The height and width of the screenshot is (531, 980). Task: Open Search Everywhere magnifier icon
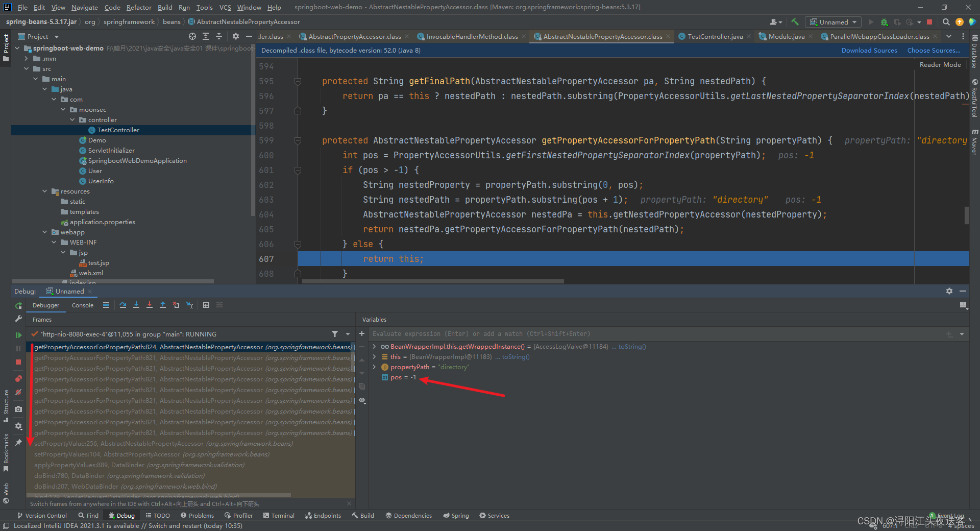click(x=946, y=22)
